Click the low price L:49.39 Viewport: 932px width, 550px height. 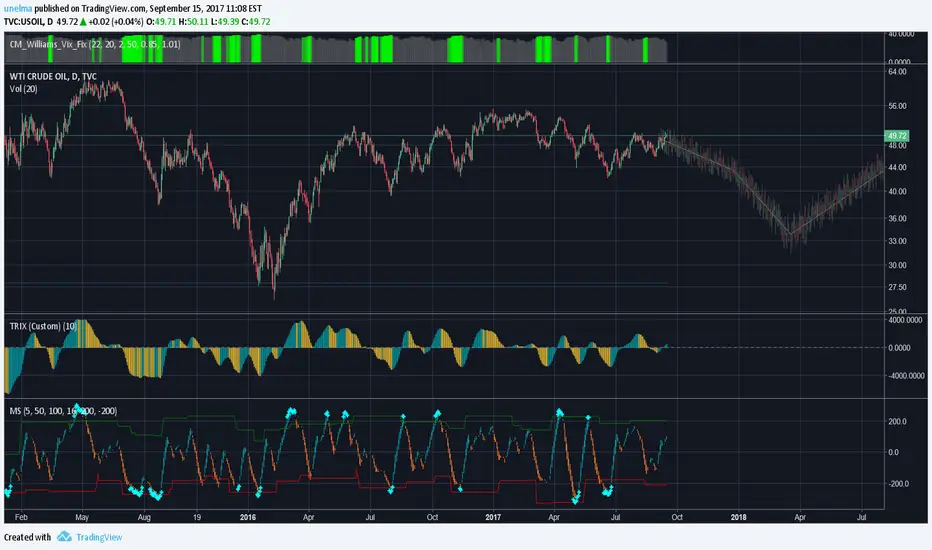225,22
